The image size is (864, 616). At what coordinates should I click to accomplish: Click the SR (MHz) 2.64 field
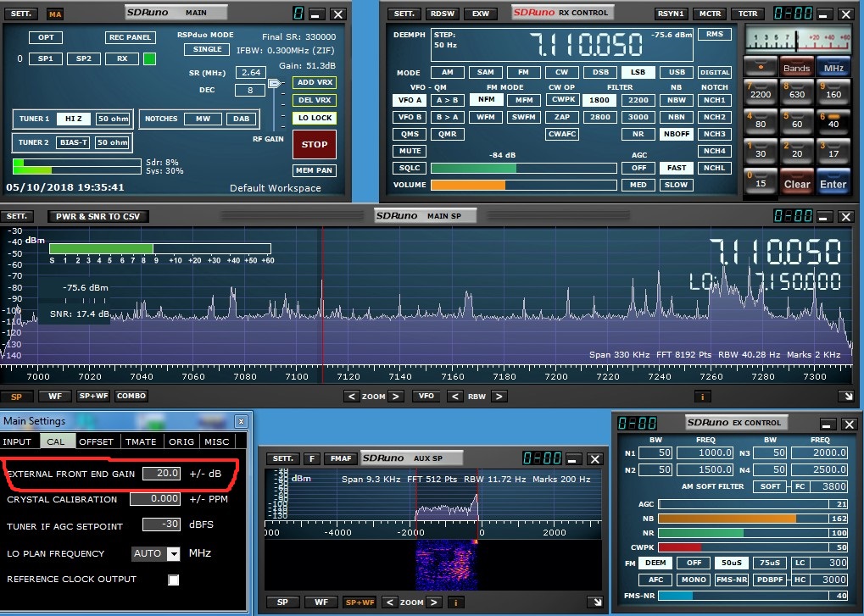point(251,72)
